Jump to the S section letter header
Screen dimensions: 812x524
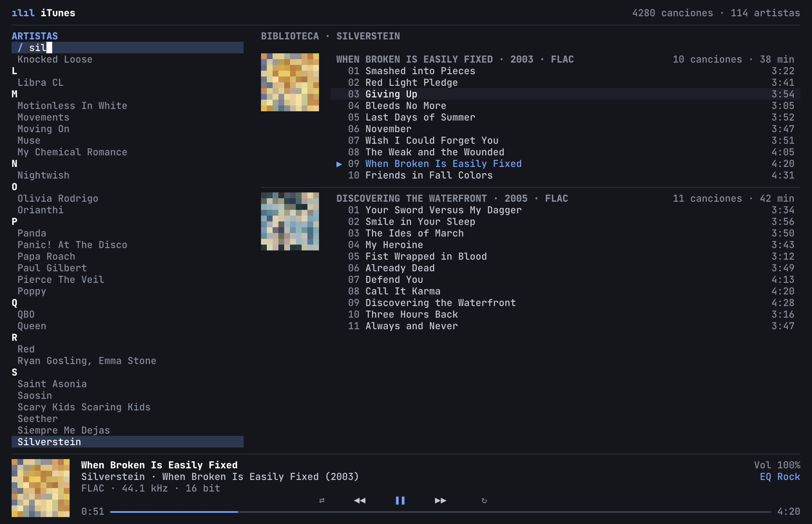(14, 372)
